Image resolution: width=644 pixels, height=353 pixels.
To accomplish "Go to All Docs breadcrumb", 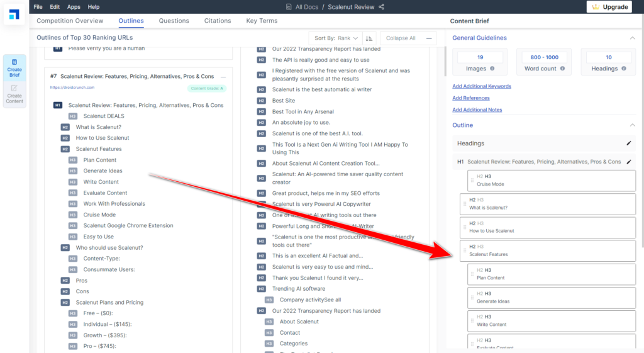I will 307,6.
